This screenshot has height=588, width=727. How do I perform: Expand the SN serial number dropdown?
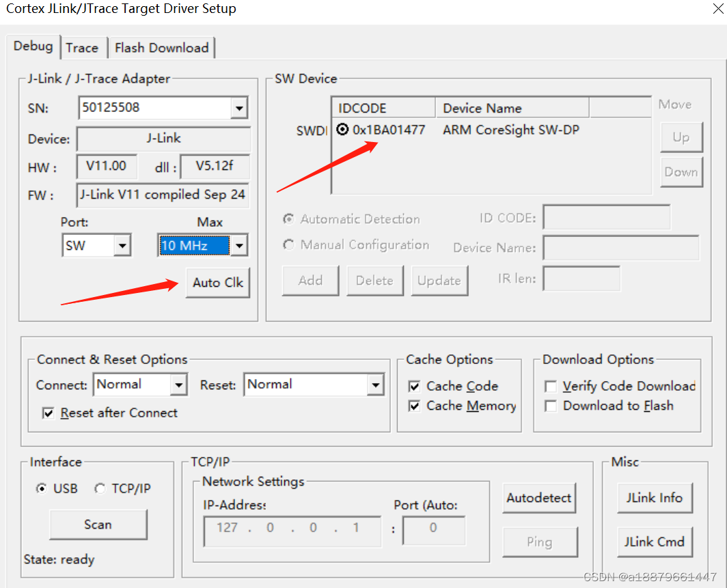(238, 109)
